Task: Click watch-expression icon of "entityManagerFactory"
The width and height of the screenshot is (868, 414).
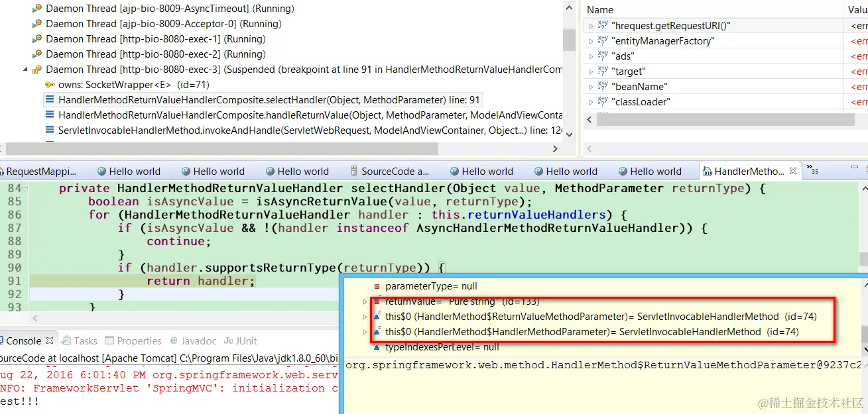Action: point(602,40)
